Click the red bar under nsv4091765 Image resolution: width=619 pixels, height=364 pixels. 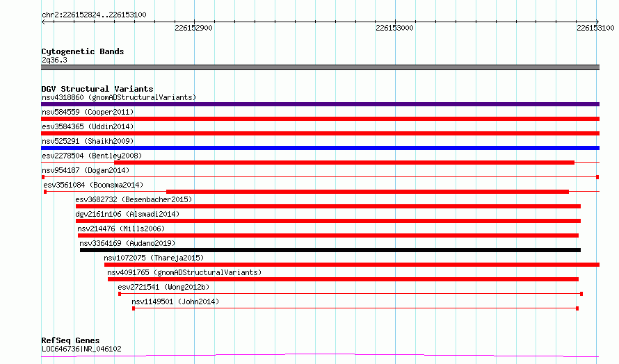(x=343, y=279)
